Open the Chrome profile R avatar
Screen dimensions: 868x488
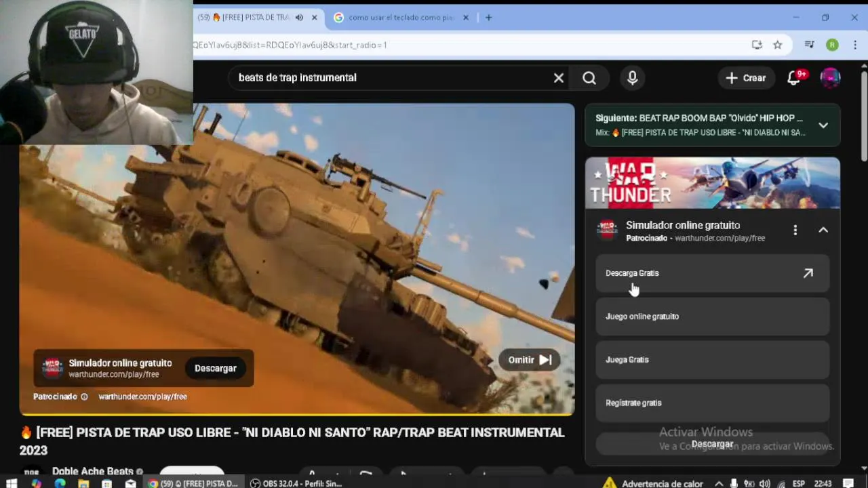click(832, 45)
